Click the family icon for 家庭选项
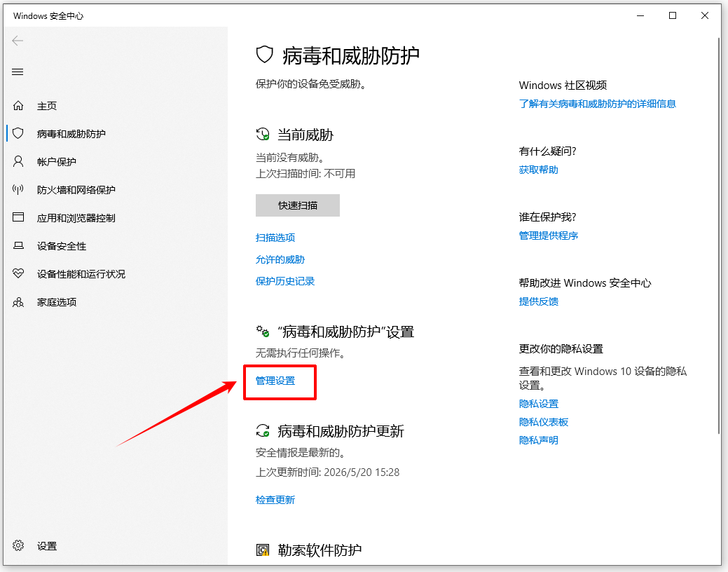 coord(18,302)
